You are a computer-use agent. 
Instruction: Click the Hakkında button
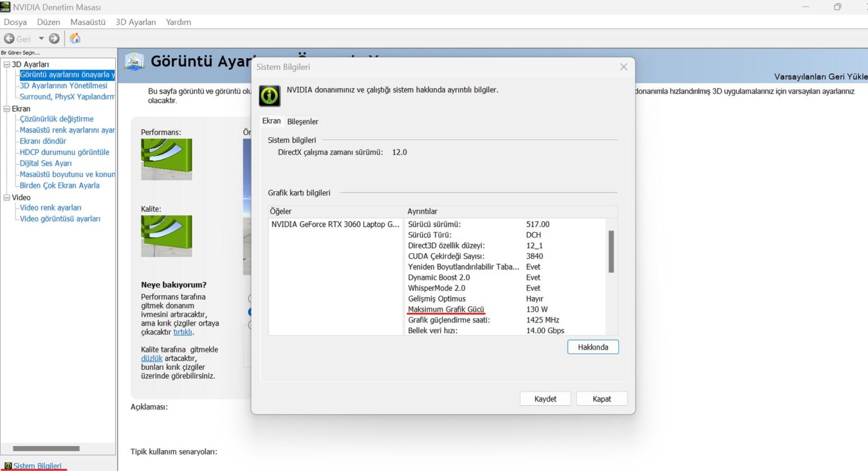tap(592, 347)
